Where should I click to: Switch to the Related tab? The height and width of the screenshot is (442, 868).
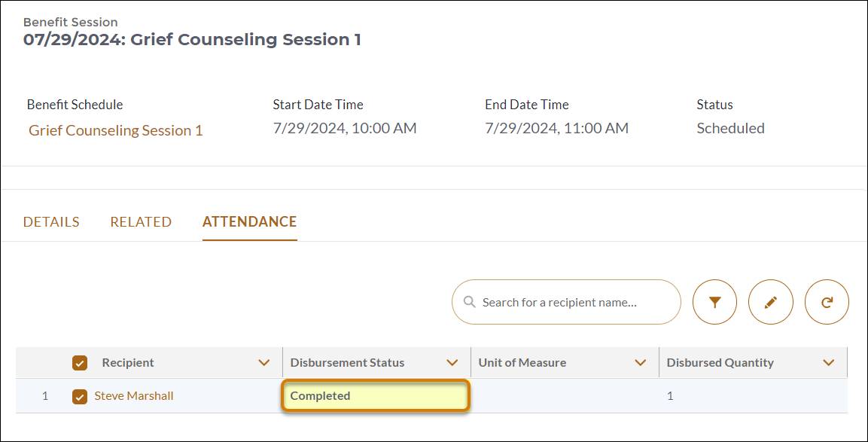[140, 221]
